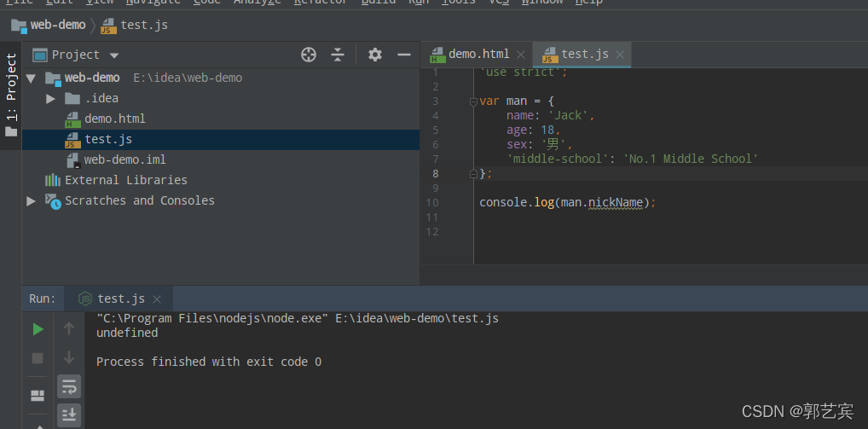Screen dimensions: 868x429
Task: Navigate down the stack trace arrow
Action: 69,357
